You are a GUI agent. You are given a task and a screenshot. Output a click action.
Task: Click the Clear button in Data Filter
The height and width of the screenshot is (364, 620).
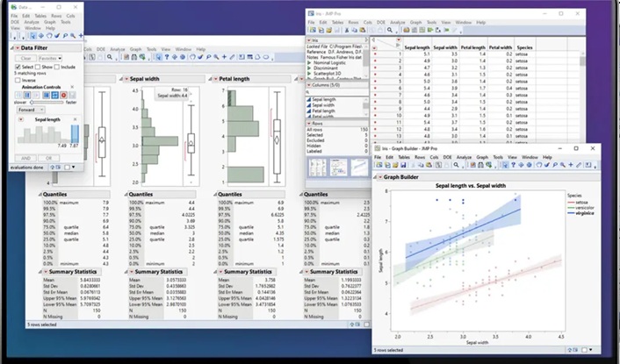pos(24,58)
